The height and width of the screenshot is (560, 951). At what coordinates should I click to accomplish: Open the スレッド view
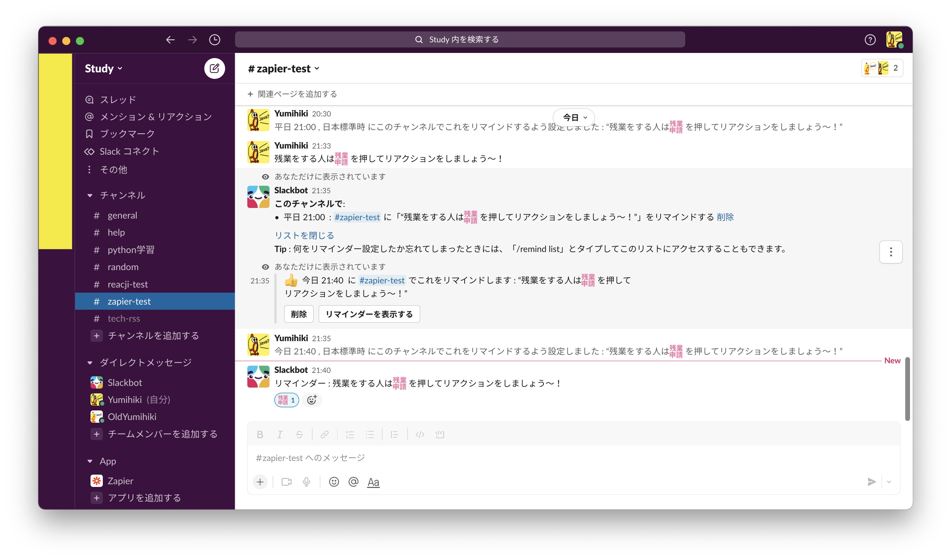117,99
